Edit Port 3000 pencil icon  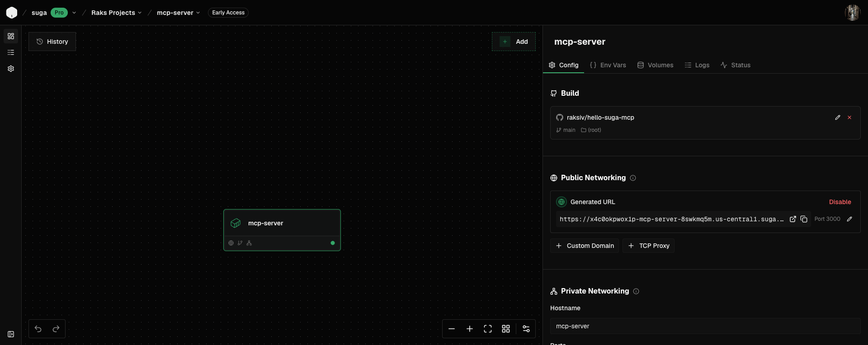(849, 219)
